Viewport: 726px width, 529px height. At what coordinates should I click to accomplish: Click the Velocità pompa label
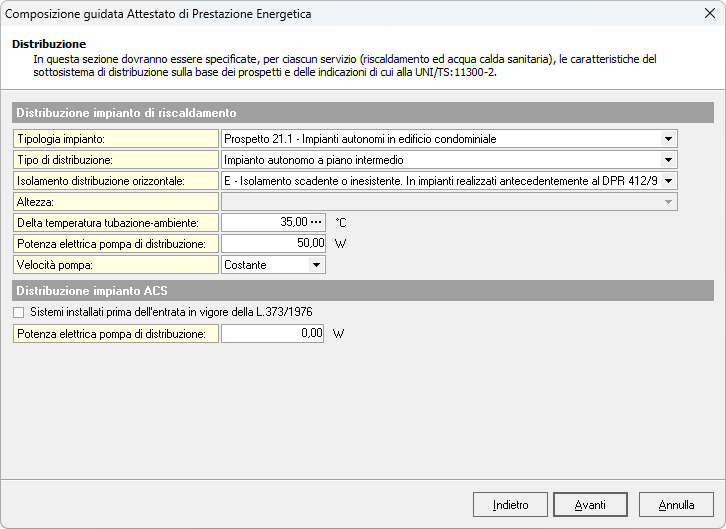click(x=116, y=265)
